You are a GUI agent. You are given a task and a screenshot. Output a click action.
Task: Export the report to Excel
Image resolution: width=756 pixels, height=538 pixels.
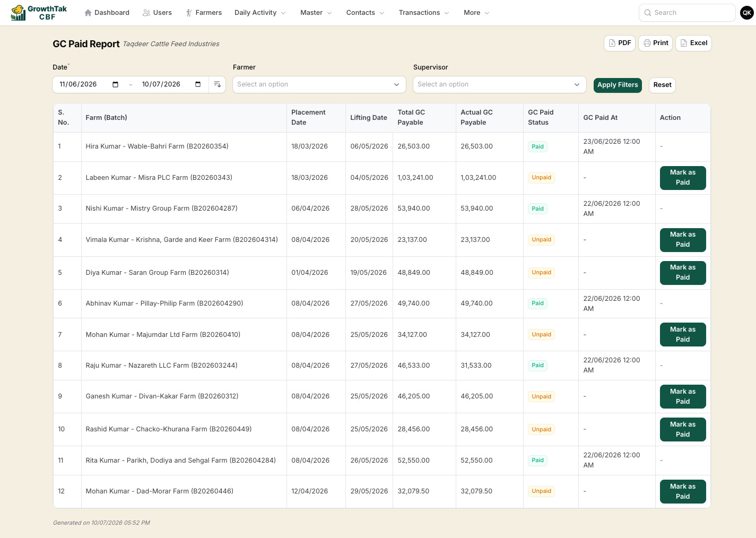pos(694,43)
